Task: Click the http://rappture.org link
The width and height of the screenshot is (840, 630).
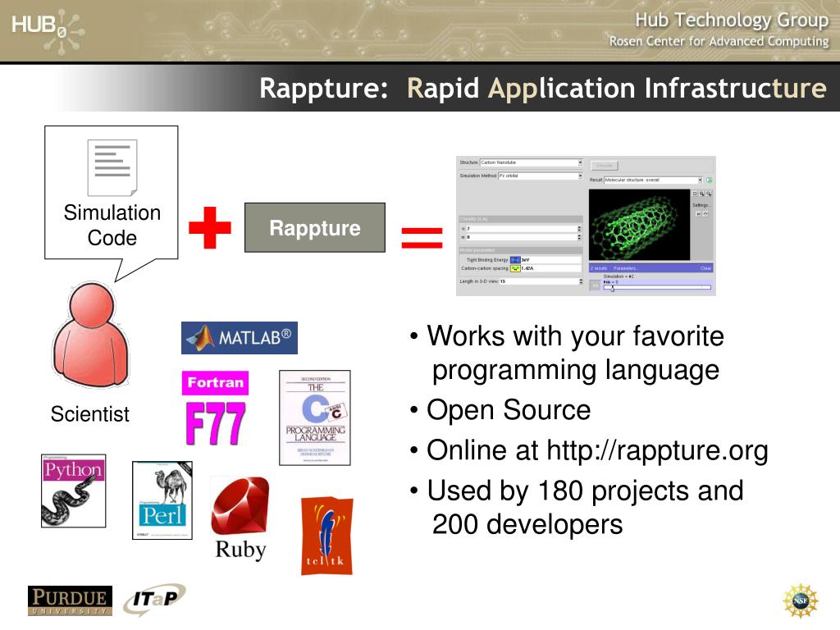Action: pyautogui.click(x=657, y=450)
